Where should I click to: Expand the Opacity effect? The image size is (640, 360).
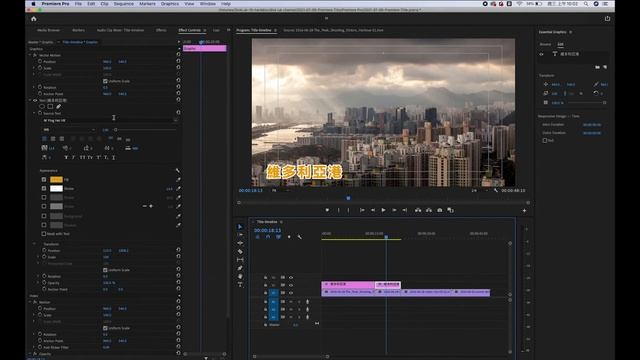[30, 354]
